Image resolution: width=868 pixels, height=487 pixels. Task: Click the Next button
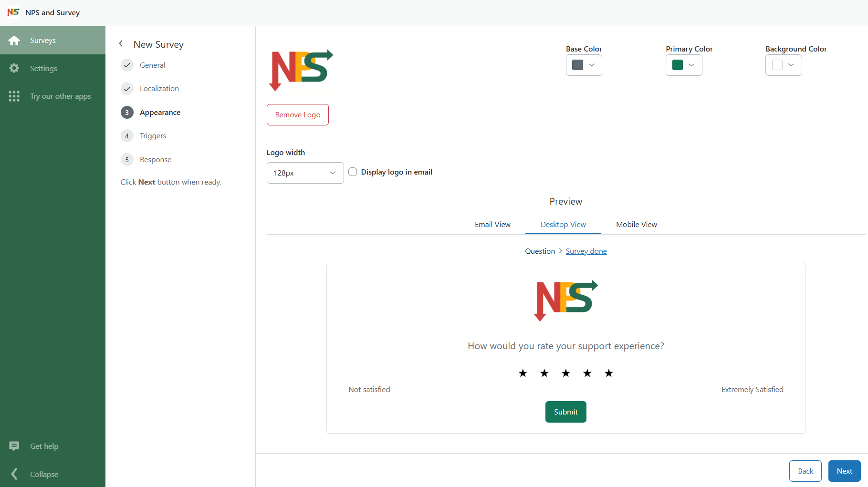click(844, 471)
